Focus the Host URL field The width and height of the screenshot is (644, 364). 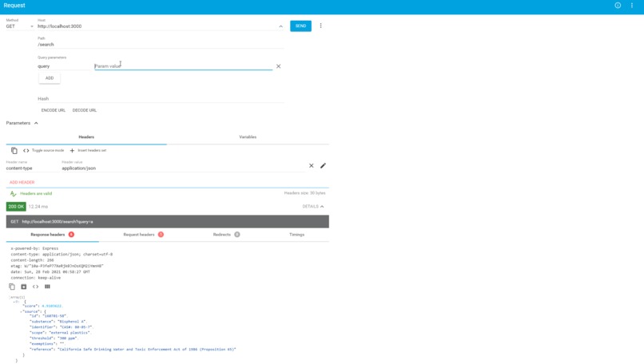point(156,26)
